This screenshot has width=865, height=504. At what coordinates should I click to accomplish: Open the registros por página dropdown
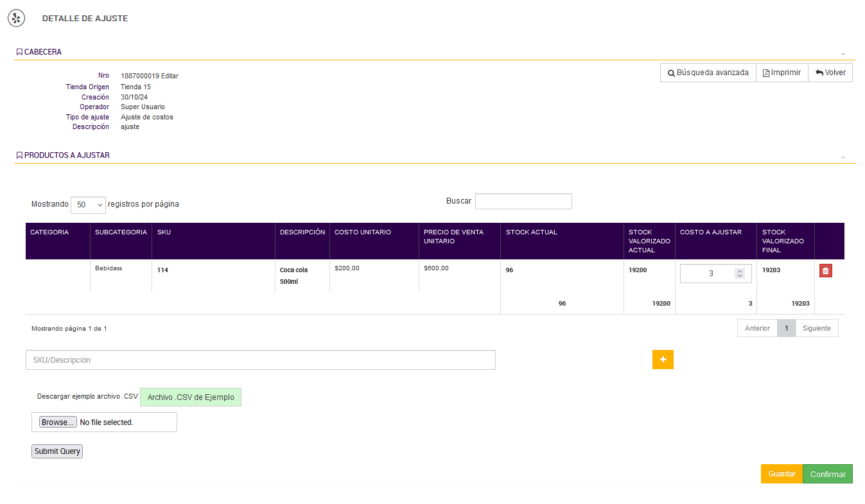(88, 205)
